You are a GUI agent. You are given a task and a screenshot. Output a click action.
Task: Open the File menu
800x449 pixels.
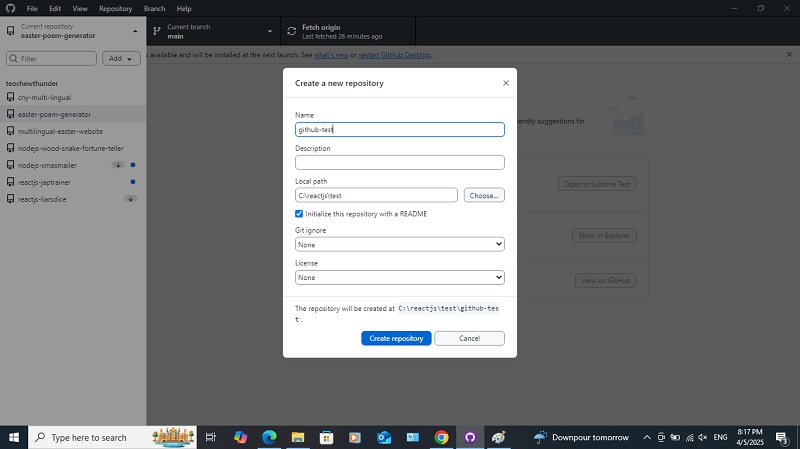(x=32, y=8)
